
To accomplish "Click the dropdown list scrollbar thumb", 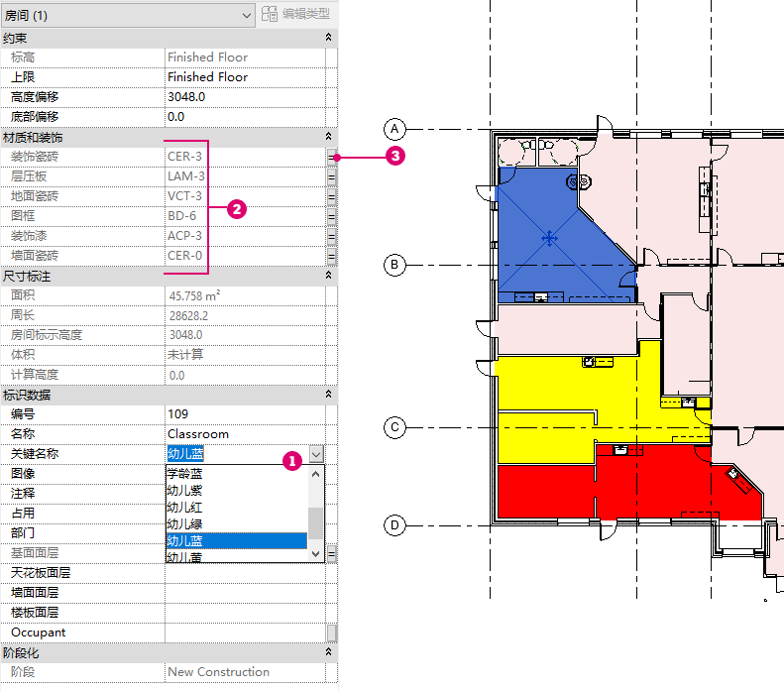I will (x=315, y=523).
